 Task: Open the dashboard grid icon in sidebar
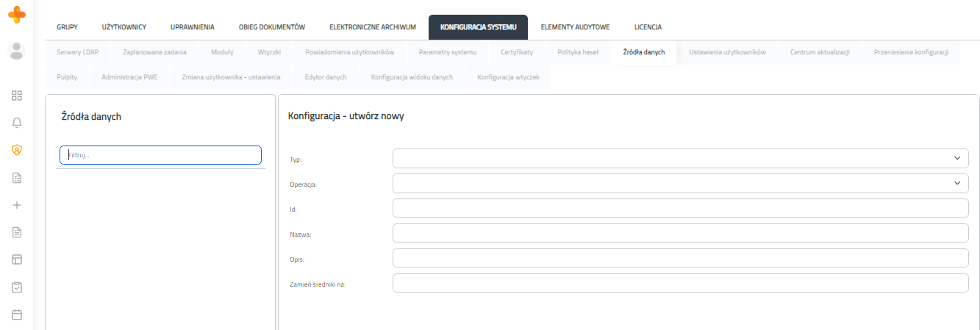(x=17, y=96)
